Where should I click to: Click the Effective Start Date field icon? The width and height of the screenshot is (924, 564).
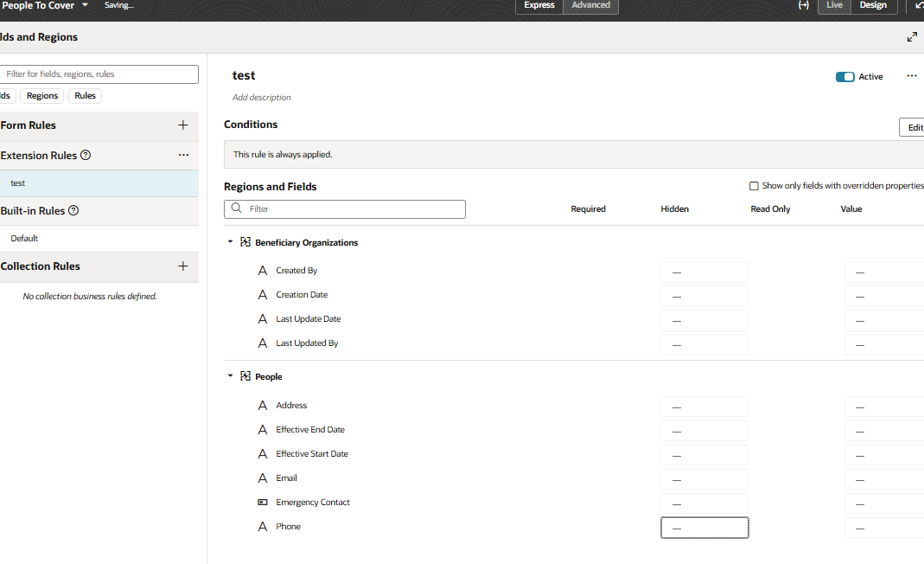pos(263,453)
